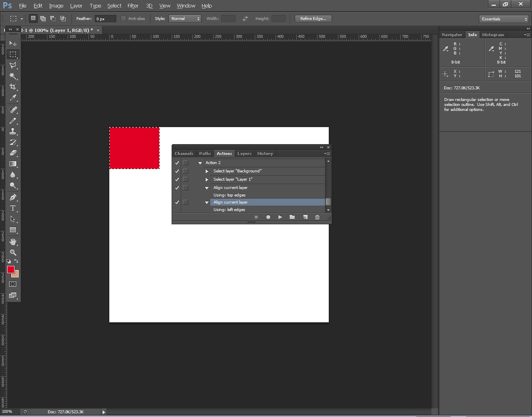The width and height of the screenshot is (532, 417).
Task: Select the Path Selection tool
Action: point(13,219)
